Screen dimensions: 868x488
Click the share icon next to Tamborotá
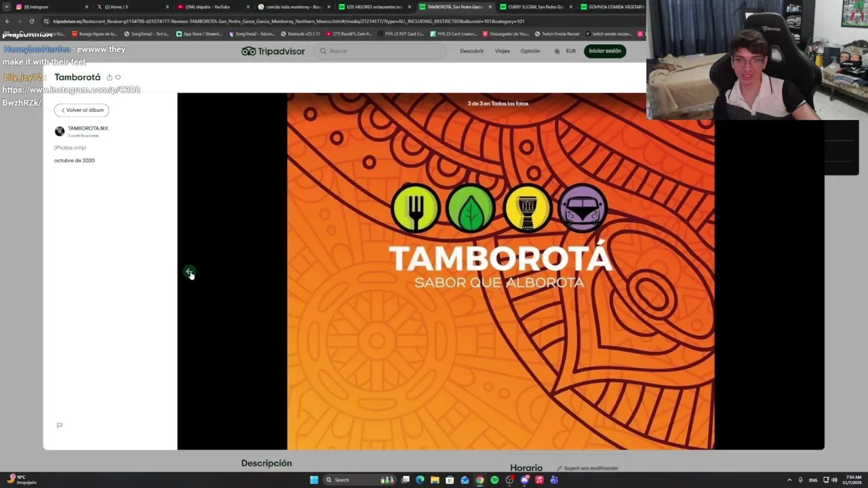109,77
